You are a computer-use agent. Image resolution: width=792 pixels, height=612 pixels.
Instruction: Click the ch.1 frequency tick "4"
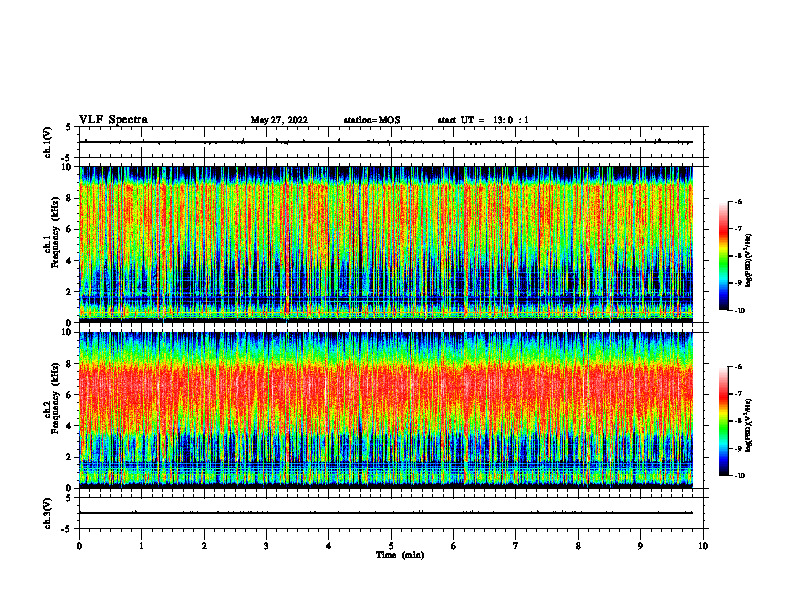[x=70, y=261]
